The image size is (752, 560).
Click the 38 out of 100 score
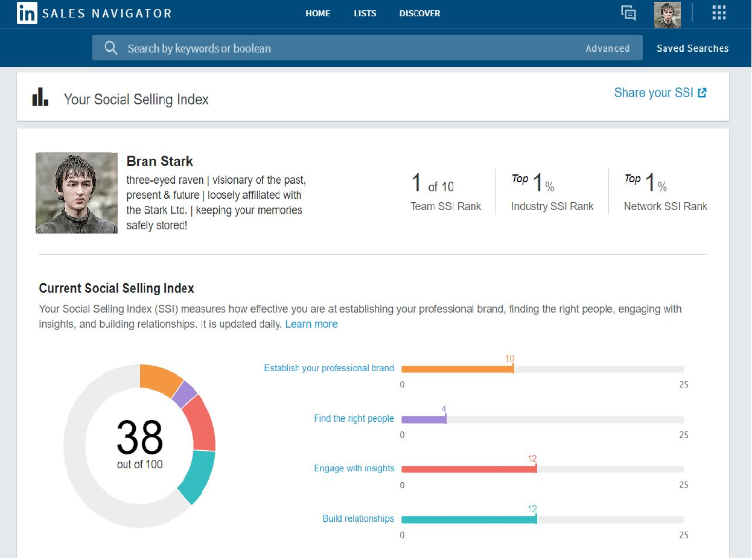pyautogui.click(x=140, y=444)
